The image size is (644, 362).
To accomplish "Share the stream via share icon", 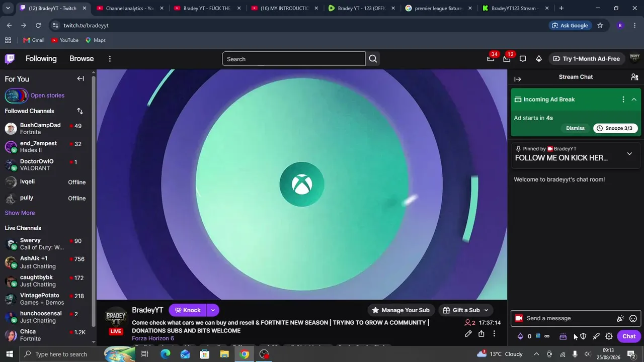I will 481,334.
